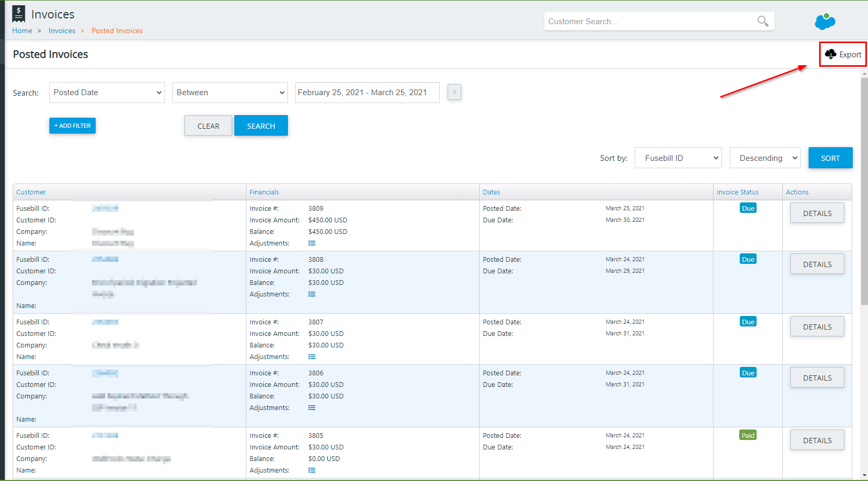The image size is (868, 481).
Task: Click the scrollbar up arrow
Action: coord(864,74)
